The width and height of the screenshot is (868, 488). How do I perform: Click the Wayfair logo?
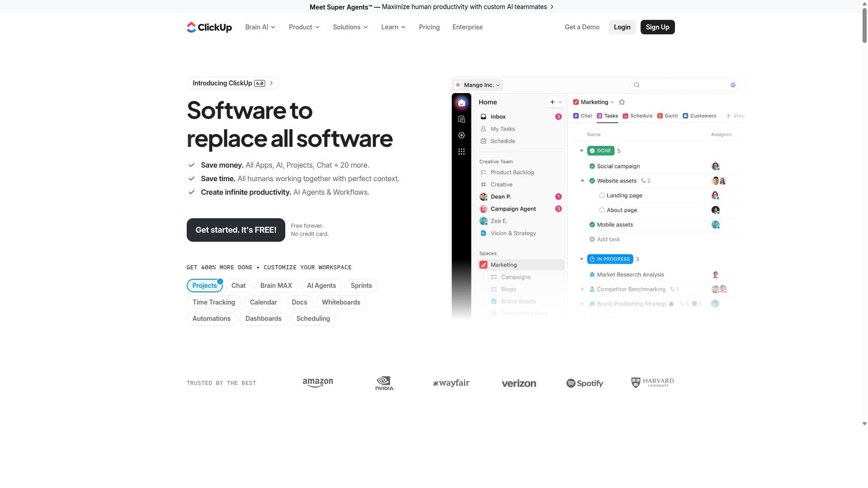(x=451, y=383)
